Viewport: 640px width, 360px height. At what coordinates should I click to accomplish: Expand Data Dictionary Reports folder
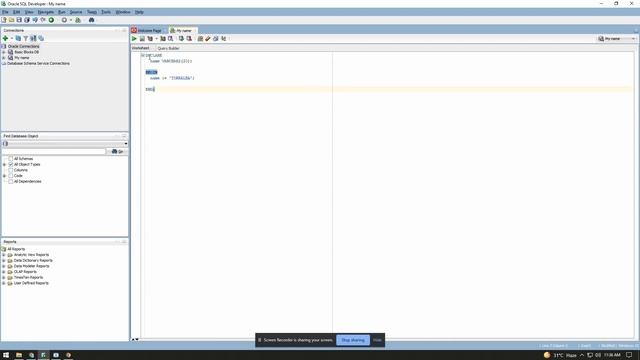pos(4,260)
